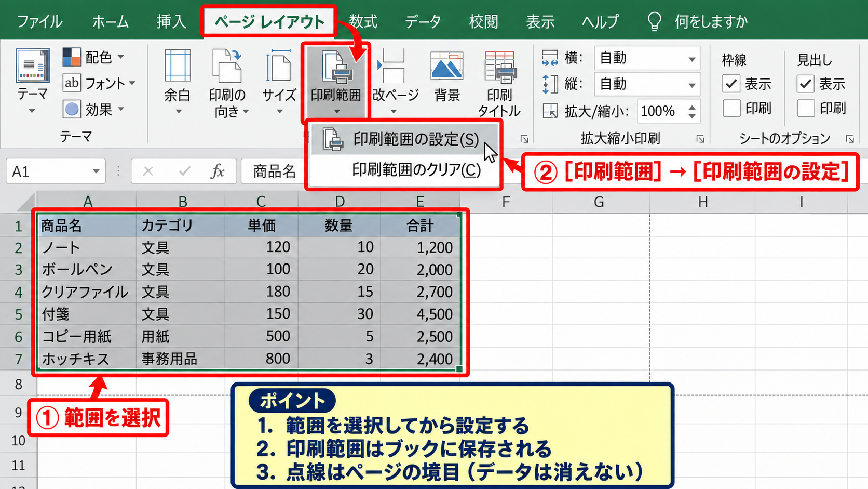
Task: Open the ファイル tab
Action: [40, 22]
